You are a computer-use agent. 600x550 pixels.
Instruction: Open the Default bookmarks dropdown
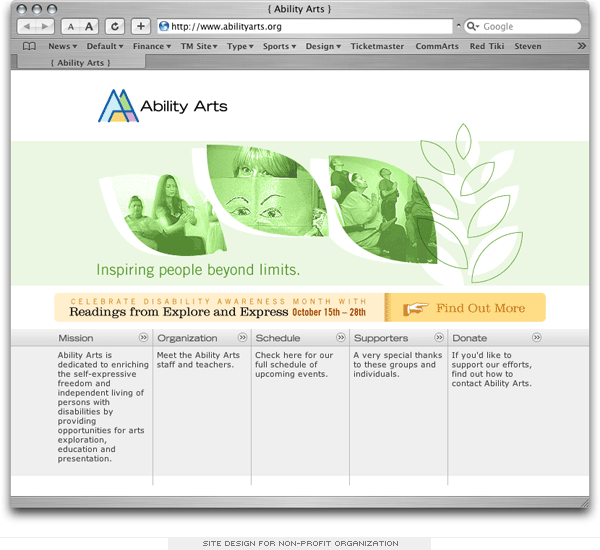[105, 46]
